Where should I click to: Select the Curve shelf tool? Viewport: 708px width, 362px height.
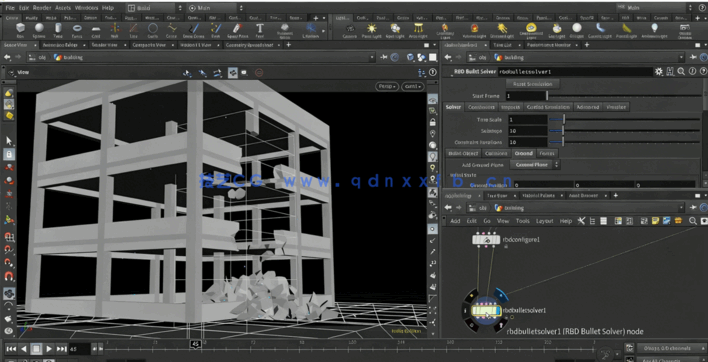(171, 30)
